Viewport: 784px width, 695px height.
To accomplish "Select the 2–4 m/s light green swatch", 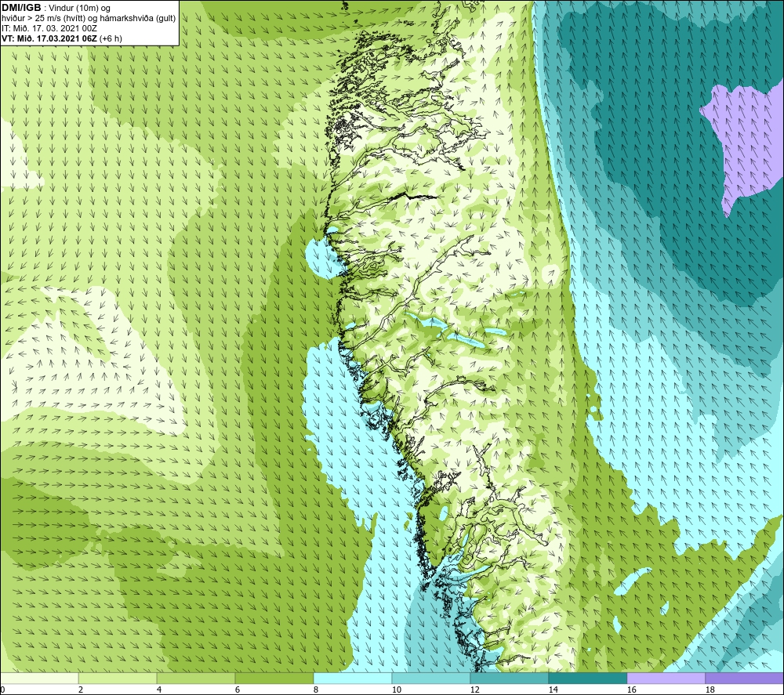I will [118, 679].
